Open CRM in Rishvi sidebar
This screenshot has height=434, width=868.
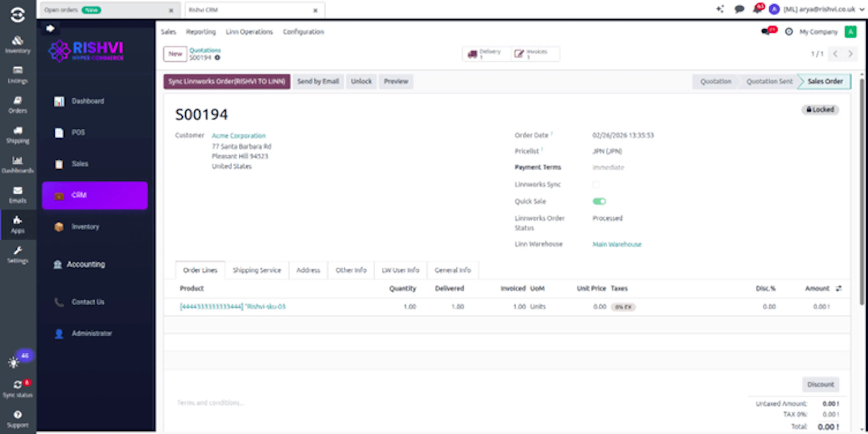[x=95, y=196]
